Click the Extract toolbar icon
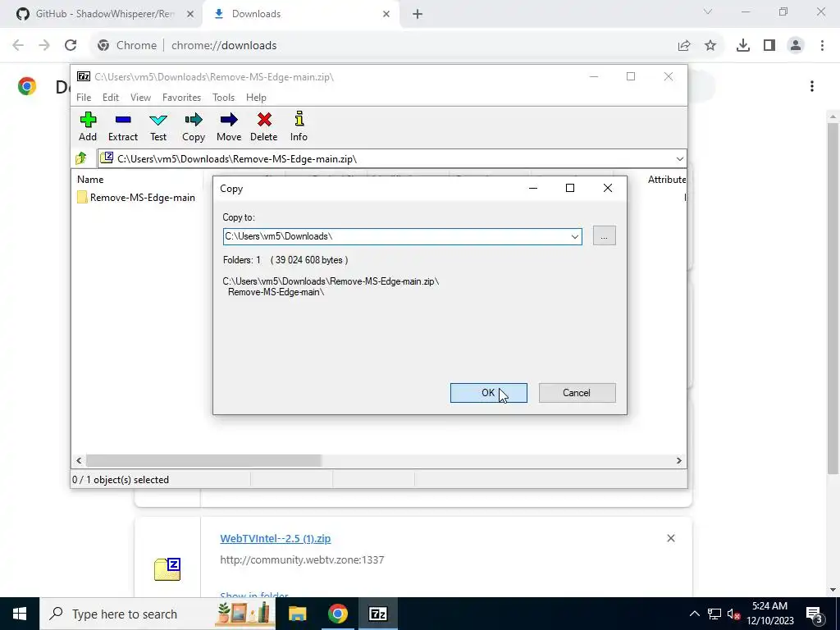The width and height of the screenshot is (840, 630). (123, 126)
